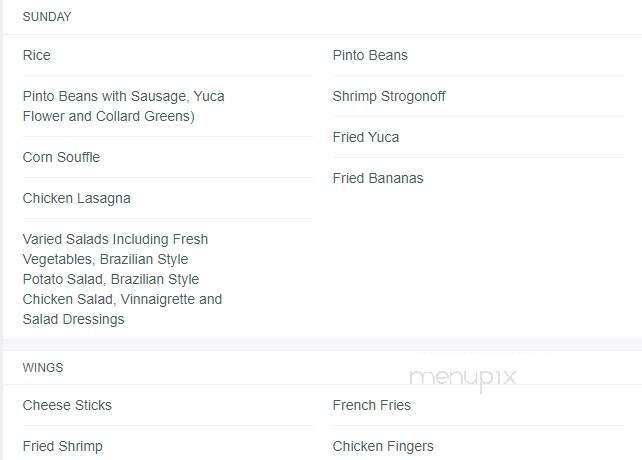This screenshot has height=460, width=642.
Task: Open the Varied Salads description
Action: pos(122,279)
